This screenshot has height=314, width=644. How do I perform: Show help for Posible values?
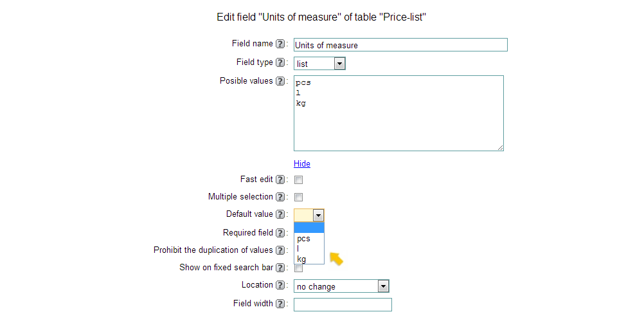click(280, 81)
